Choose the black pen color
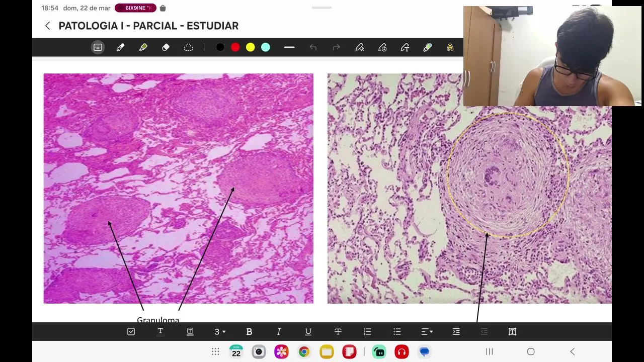The image size is (644, 362). (220, 47)
